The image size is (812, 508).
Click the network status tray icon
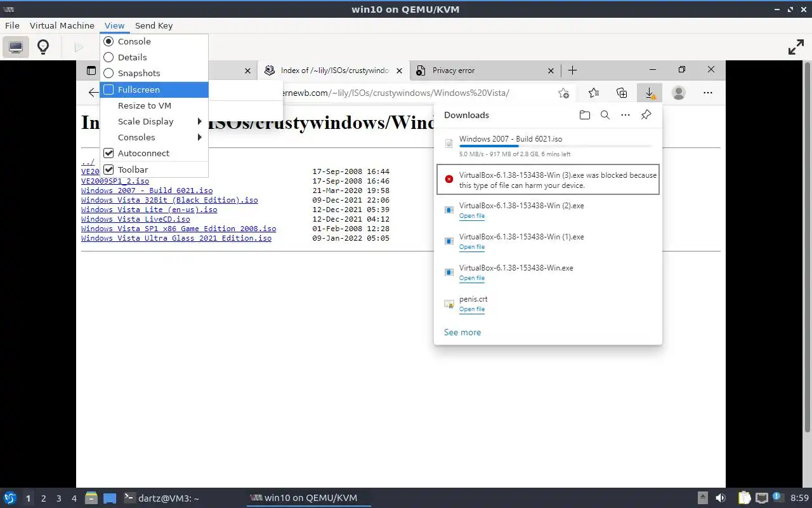click(761, 498)
